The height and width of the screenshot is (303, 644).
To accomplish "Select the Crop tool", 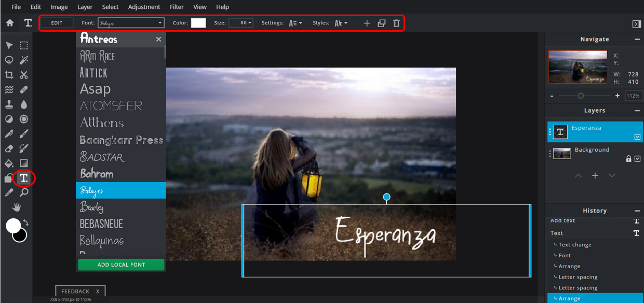I will click(9, 75).
